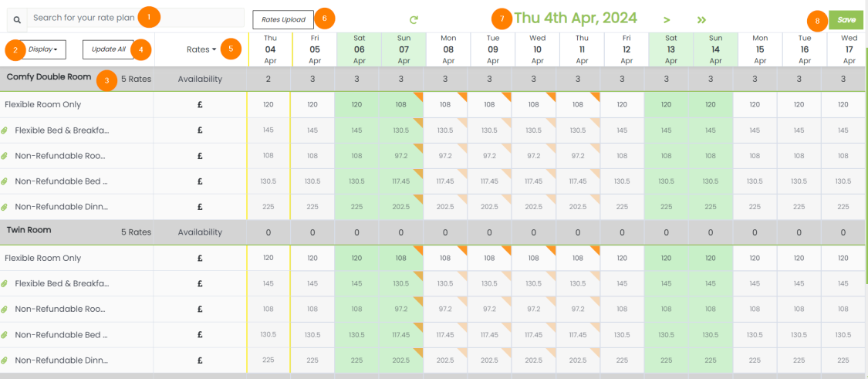Viewport: 868px width, 379px height.
Task: Click the Update All button
Action: (108, 49)
